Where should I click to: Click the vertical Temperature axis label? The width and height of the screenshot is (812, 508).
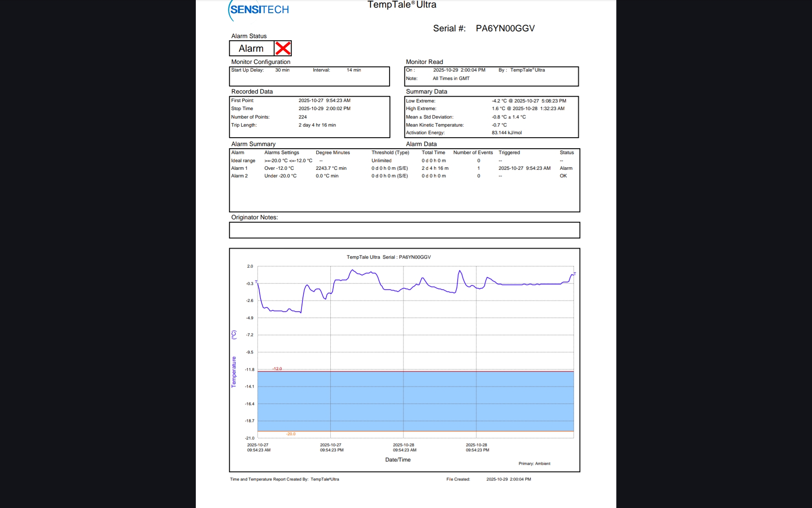pos(234,372)
